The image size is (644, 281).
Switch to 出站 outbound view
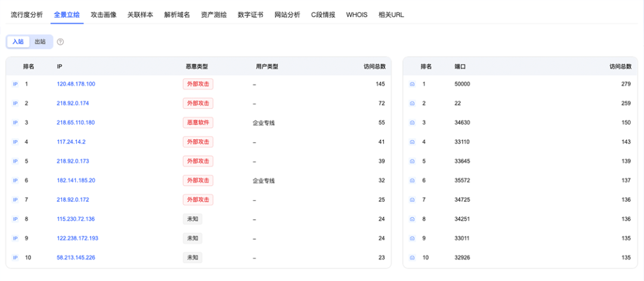tap(41, 42)
